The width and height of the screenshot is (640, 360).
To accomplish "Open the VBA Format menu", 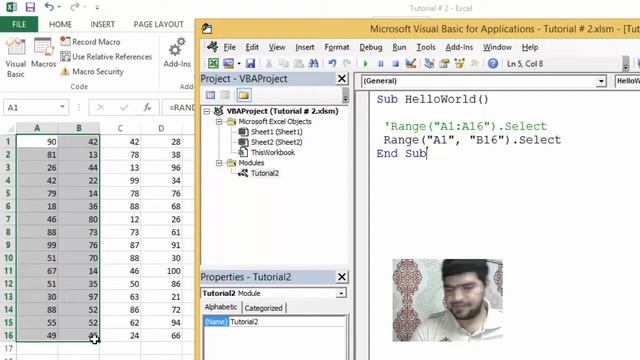I will click(x=337, y=47).
